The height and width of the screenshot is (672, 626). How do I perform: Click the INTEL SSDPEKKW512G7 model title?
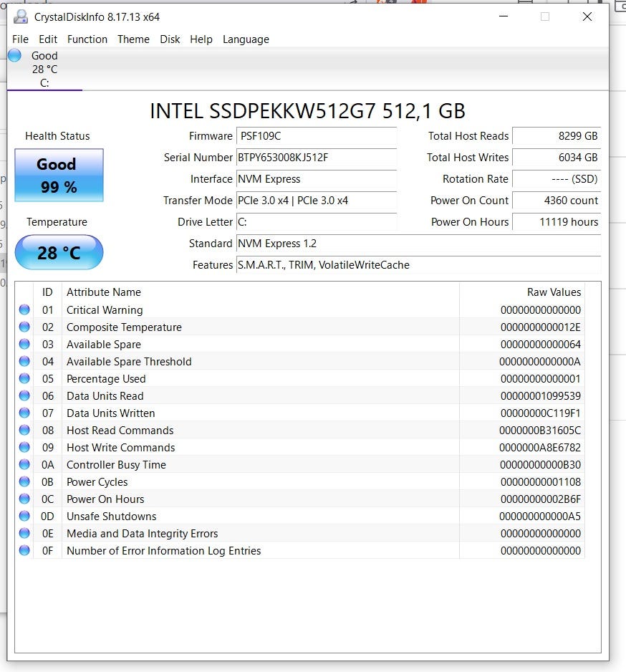[x=308, y=111]
